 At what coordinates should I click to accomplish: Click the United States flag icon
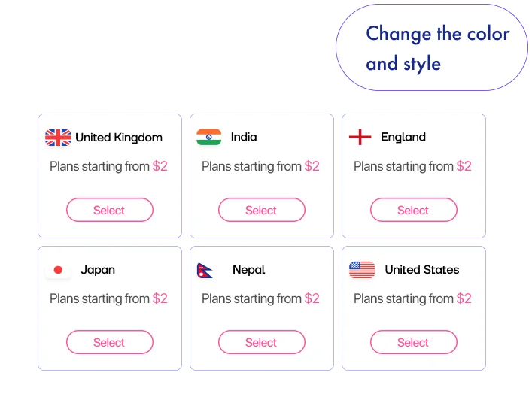pyautogui.click(x=362, y=270)
